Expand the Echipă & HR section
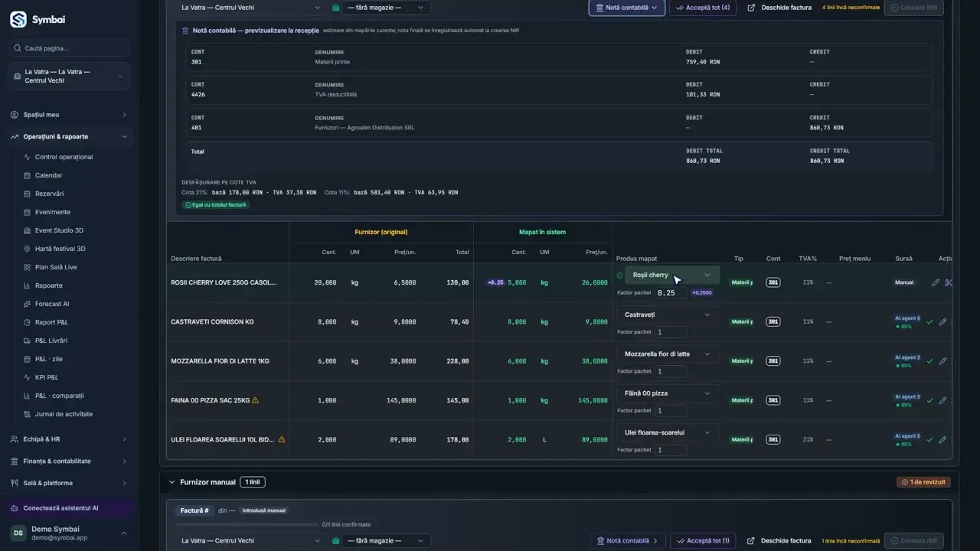The height and width of the screenshot is (551, 980). pyautogui.click(x=69, y=439)
